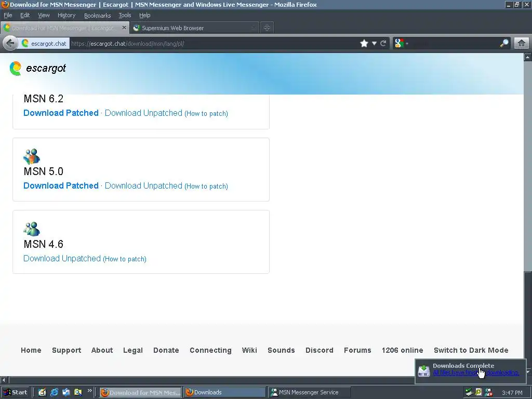
Task: Click the first system tray network icon
Action: click(x=469, y=392)
